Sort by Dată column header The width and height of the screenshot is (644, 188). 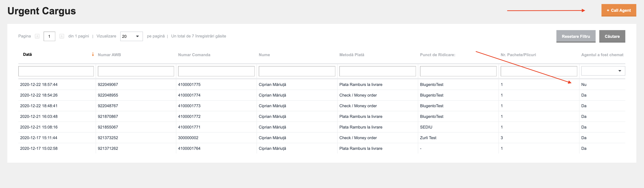(27, 54)
